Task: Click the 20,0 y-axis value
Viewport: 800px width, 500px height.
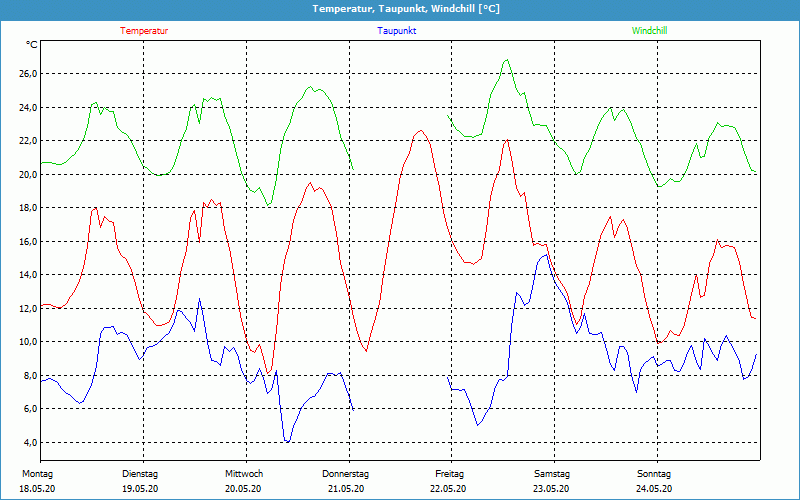Action: point(28,174)
